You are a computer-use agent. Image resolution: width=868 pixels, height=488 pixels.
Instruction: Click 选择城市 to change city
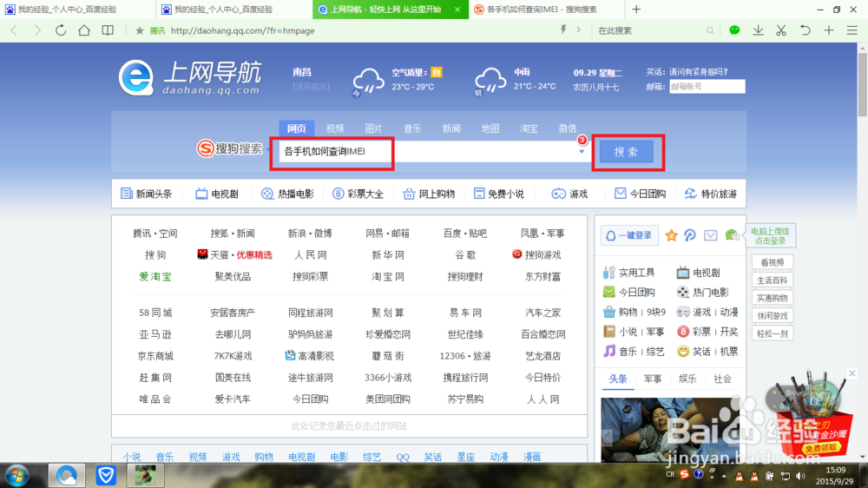click(311, 87)
